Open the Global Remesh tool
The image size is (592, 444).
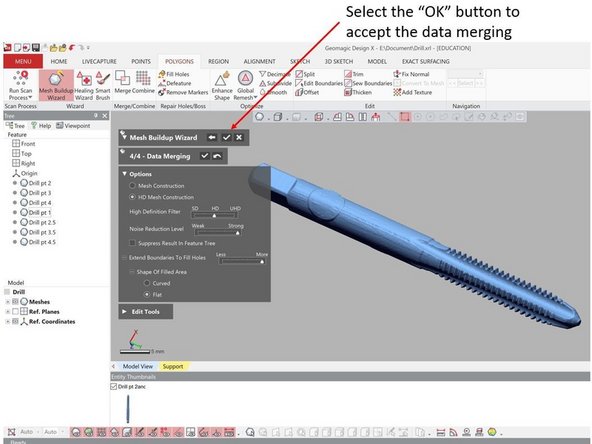pos(245,86)
